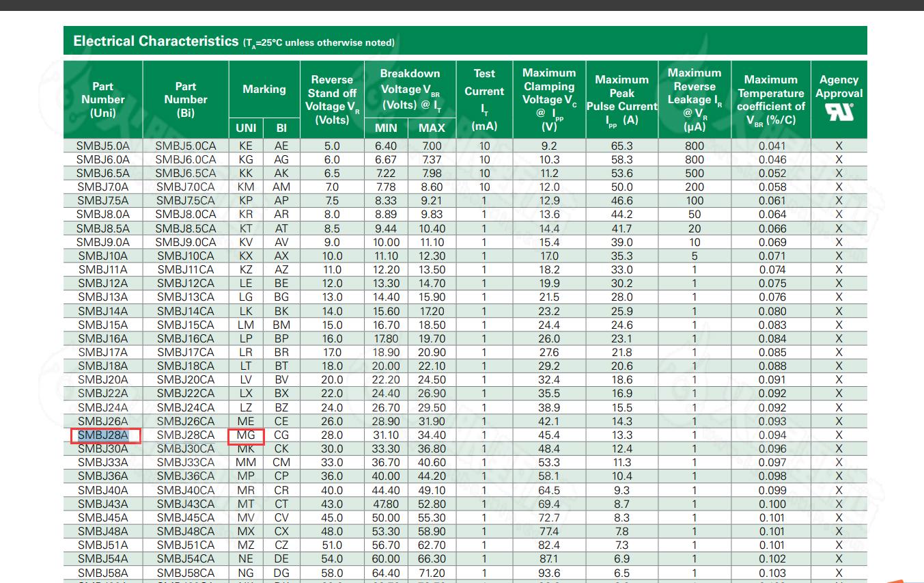Click the SMBJ5.0A part number cell
This screenshot has height=583, width=924.
[x=103, y=146]
